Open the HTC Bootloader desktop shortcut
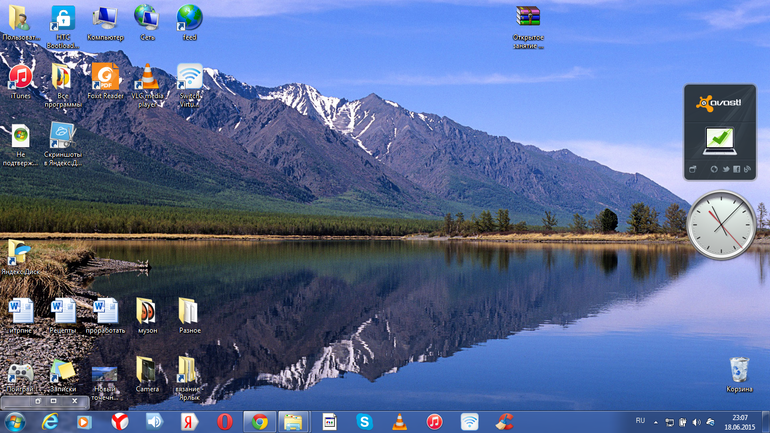This screenshot has height=433, width=770. click(62, 19)
